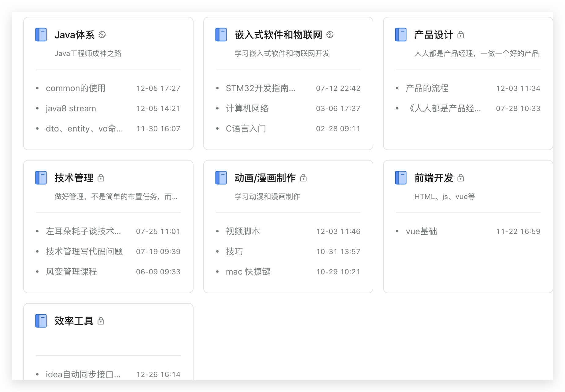Click the book icon beside 动画/漫画制作
Image resolution: width=565 pixels, height=392 pixels.
(221, 178)
